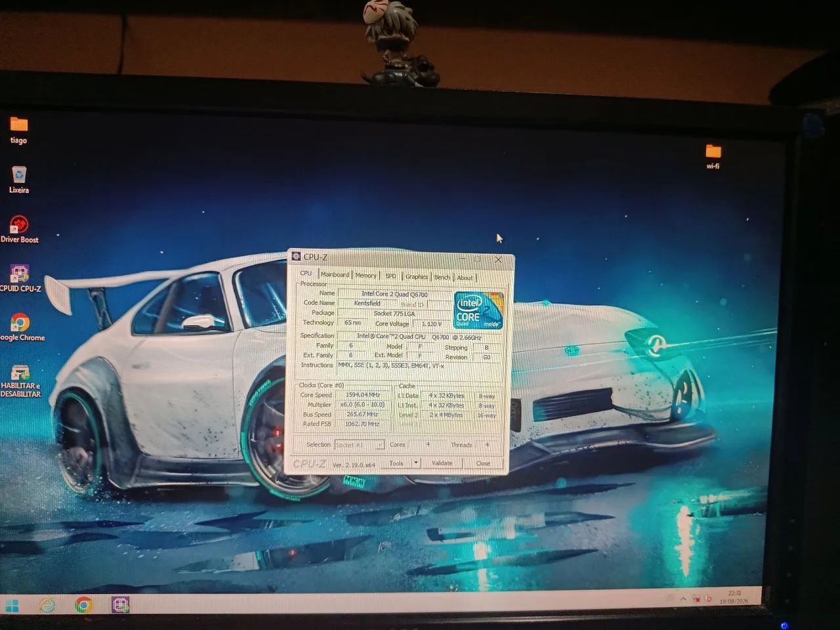Click the volume tray icon
Viewport: 840px width, 630px height.
709,598
